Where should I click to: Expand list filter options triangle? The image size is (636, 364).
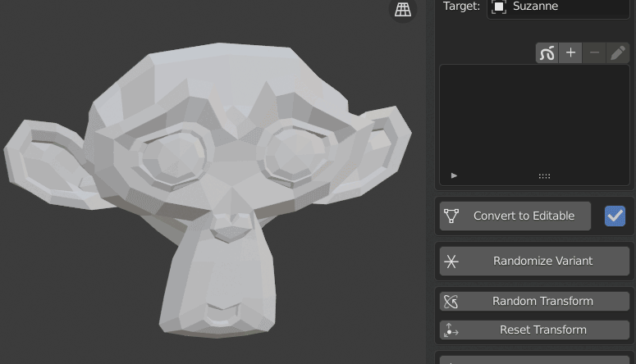point(454,175)
